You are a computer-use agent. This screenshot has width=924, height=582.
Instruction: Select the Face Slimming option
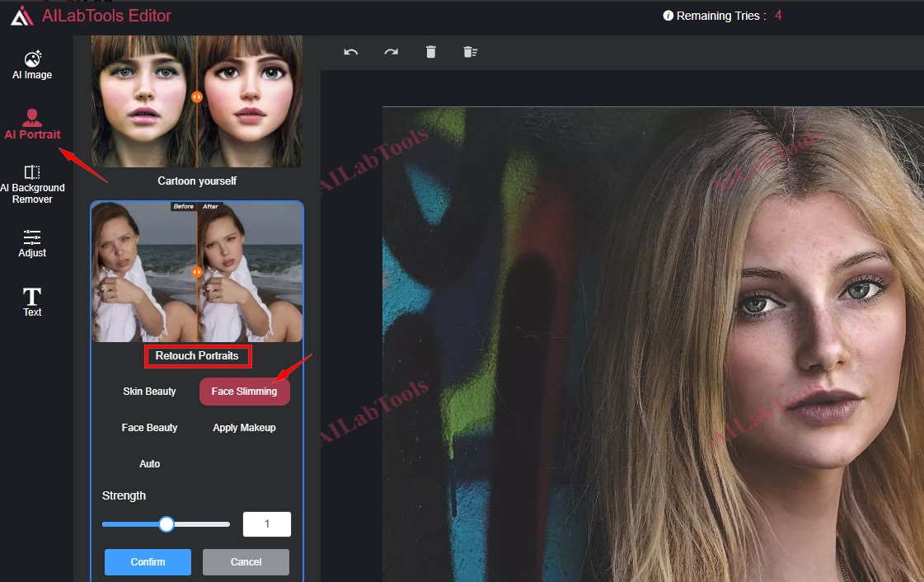click(244, 392)
